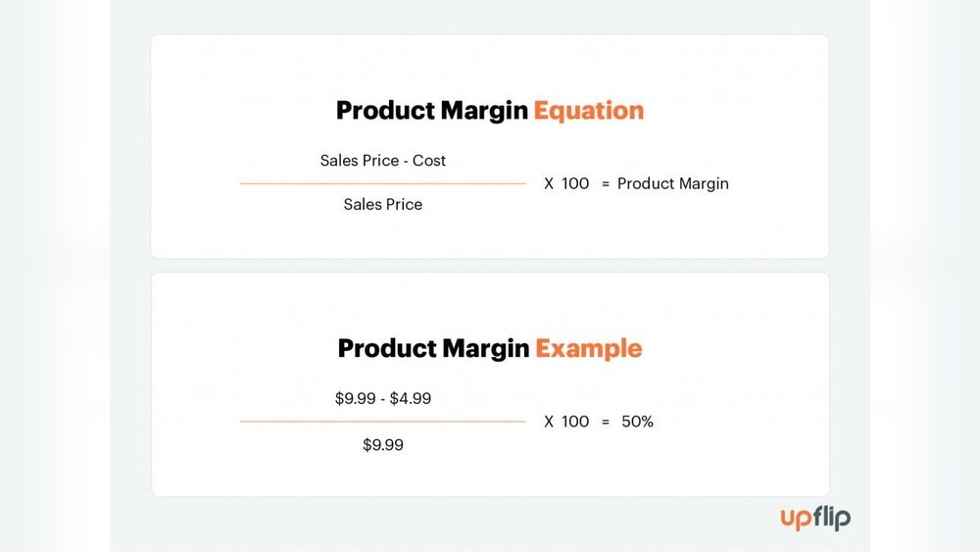Click the word Product in the top heading
The image size is (980, 552).
click(x=385, y=111)
